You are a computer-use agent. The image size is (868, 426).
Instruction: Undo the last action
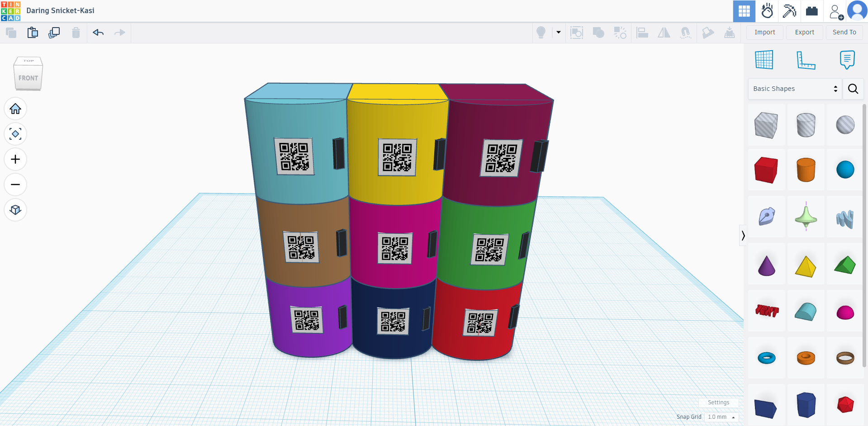[x=98, y=33]
